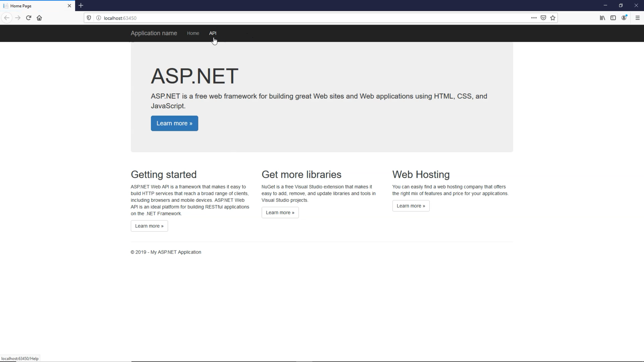Open Firefox account icon

pos(624,18)
